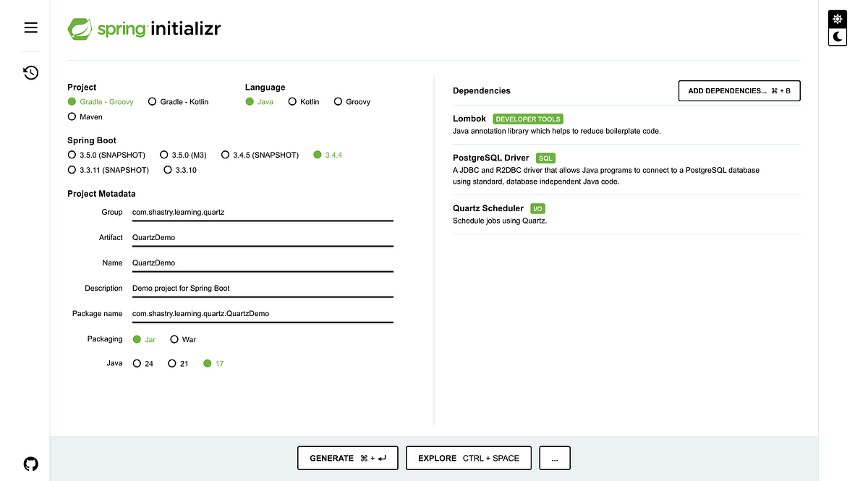Open the ADD DEPENDENCIES dialog

(739, 90)
